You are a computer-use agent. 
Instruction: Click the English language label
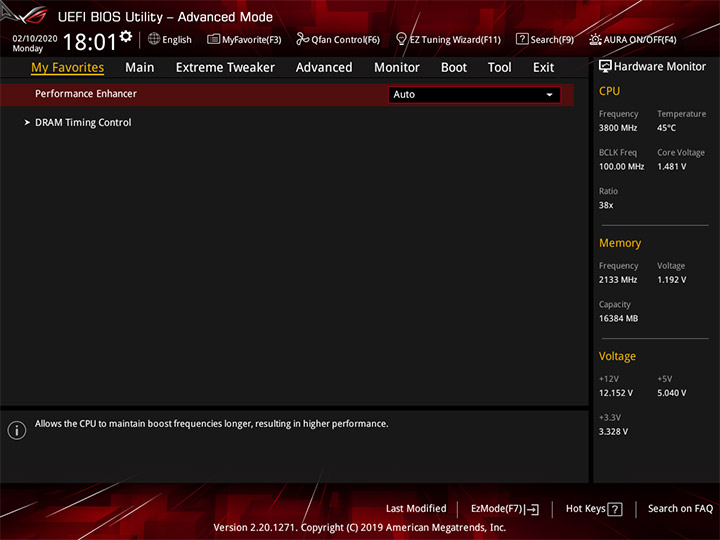coord(177,40)
